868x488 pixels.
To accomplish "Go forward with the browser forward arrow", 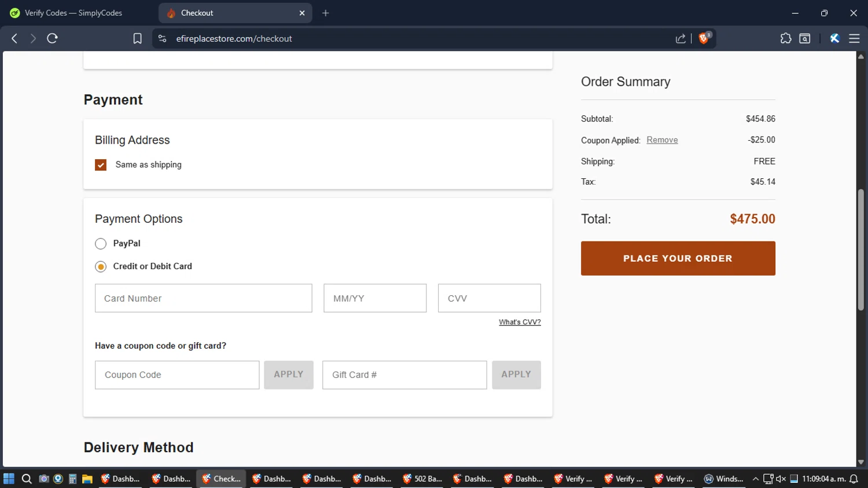I will 33,38.
